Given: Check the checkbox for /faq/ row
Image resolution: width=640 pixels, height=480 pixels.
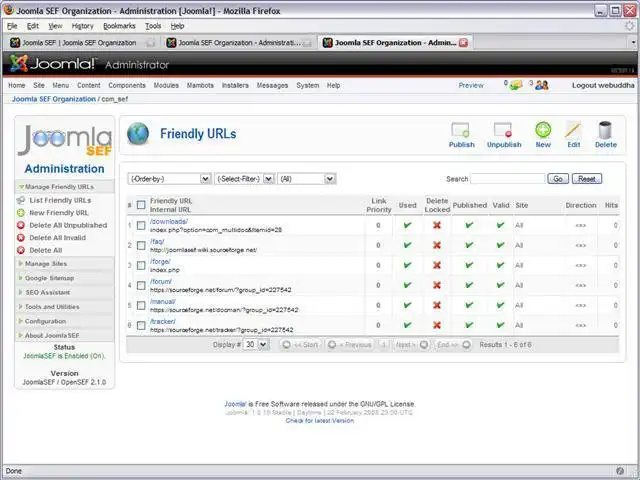Looking at the screenshot, I should [141, 245].
